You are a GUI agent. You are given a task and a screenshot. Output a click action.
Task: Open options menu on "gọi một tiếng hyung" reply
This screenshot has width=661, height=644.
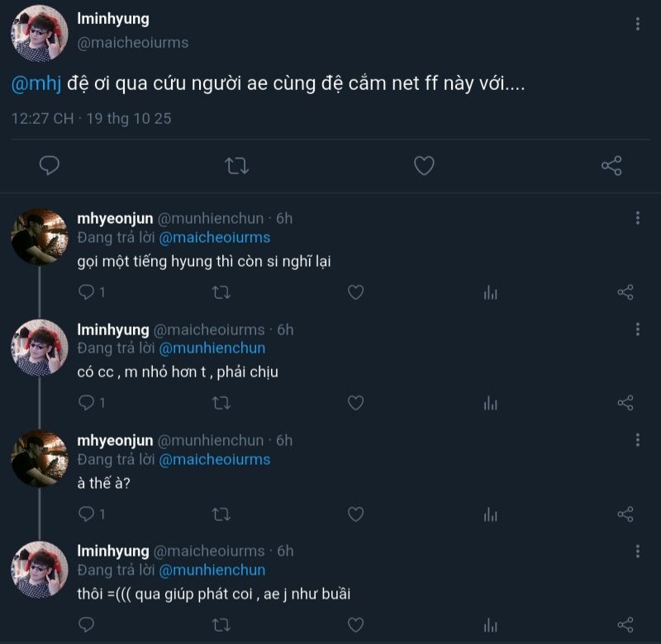[x=638, y=218]
